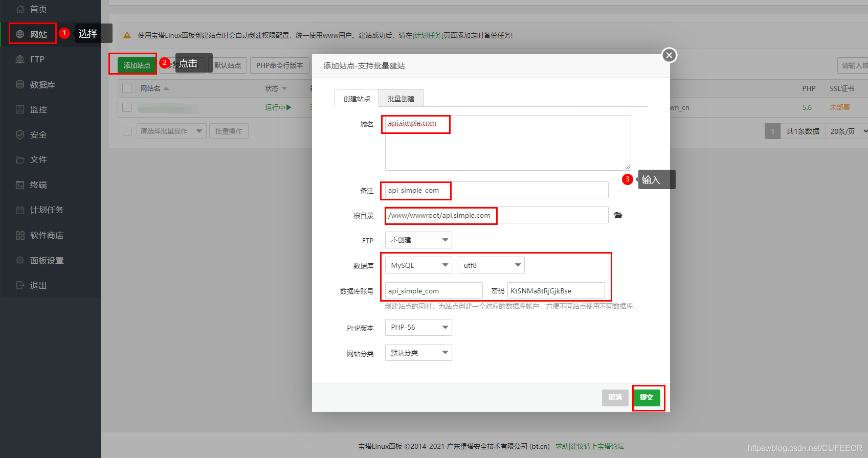Click the logout icon beside 退出

click(20, 285)
